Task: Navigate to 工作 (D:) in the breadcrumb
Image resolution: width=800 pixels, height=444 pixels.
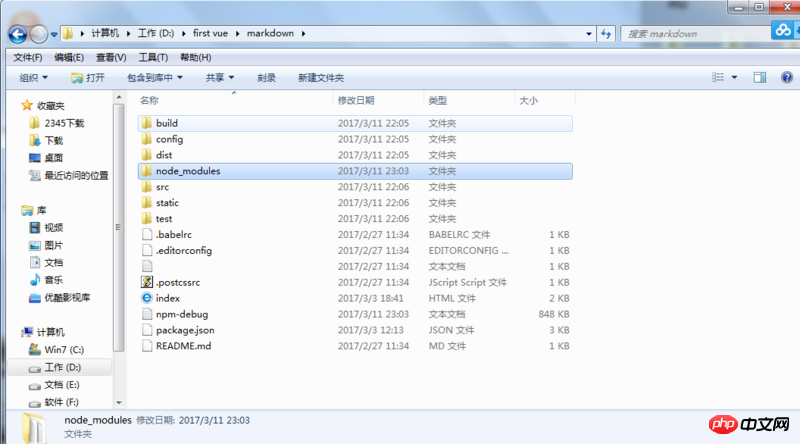Action: (156, 33)
